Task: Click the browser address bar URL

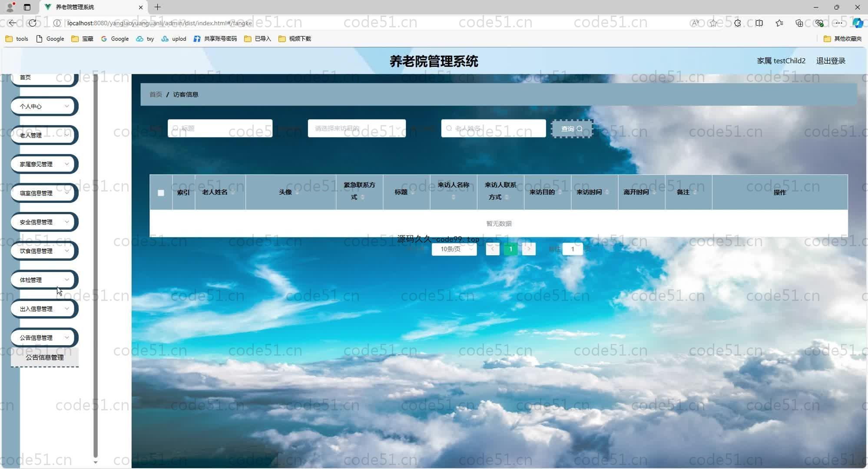Action: (159, 23)
